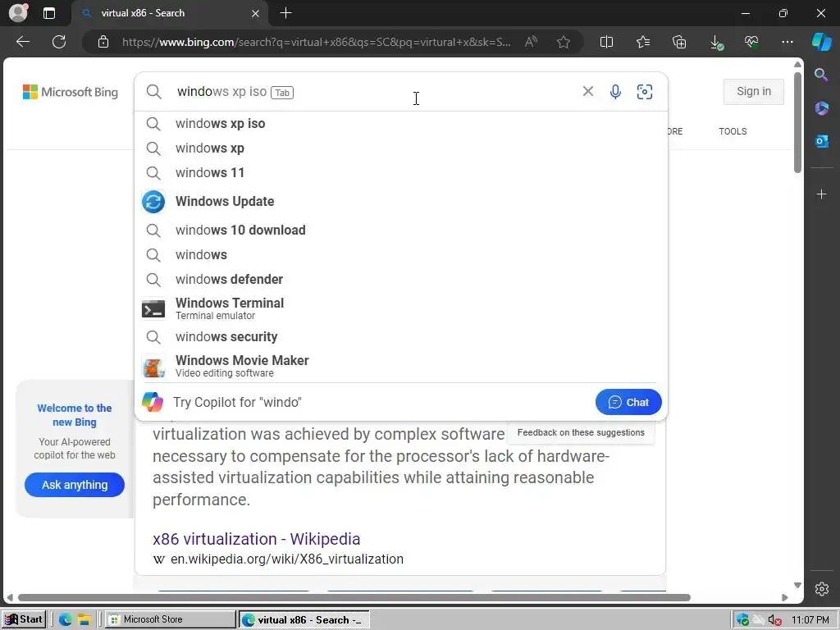Select suggestion "windows 10 download"
Image resolution: width=840 pixels, height=630 pixels.
[x=401, y=230]
